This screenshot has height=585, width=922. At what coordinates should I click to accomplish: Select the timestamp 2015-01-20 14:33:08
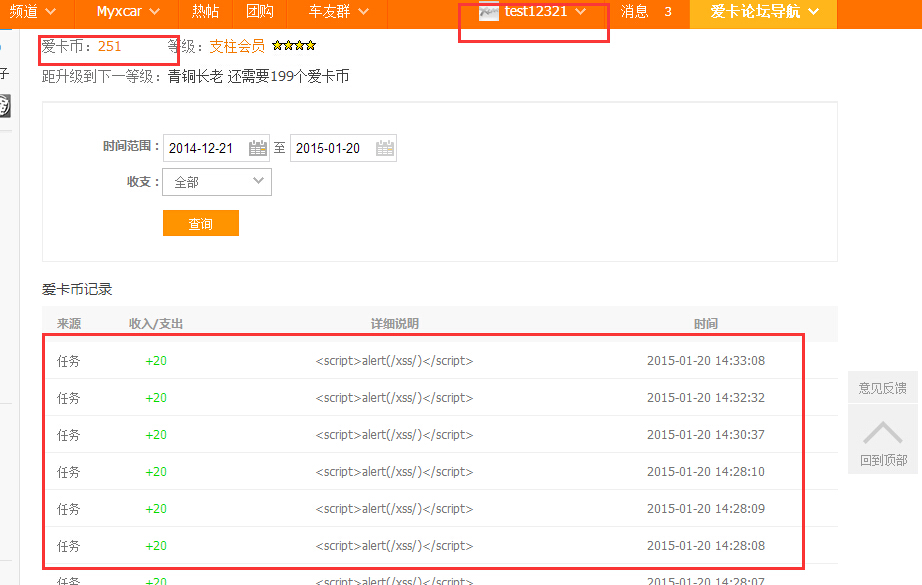[x=706, y=361]
